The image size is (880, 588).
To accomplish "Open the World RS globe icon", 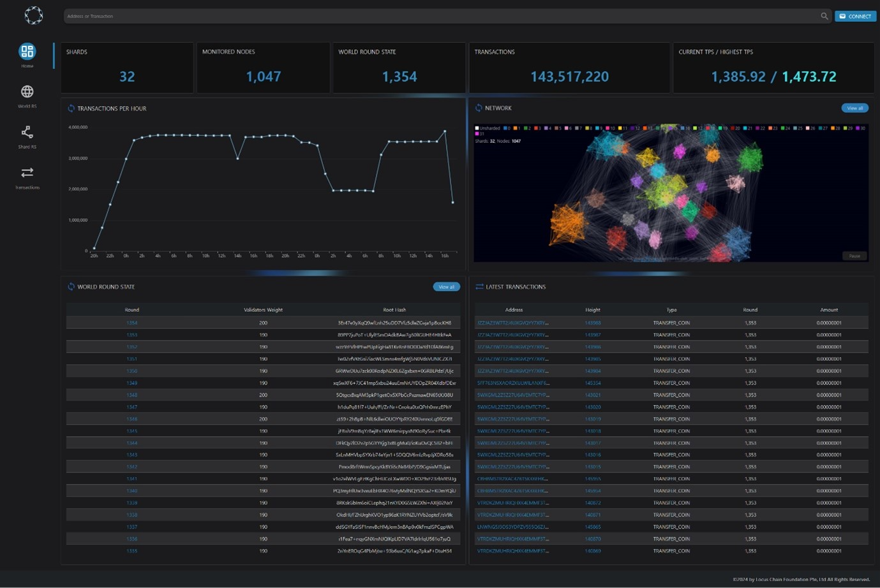I will 27,92.
